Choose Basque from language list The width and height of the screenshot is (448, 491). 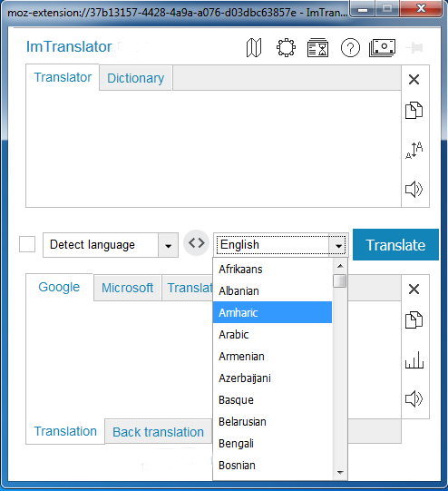272,400
